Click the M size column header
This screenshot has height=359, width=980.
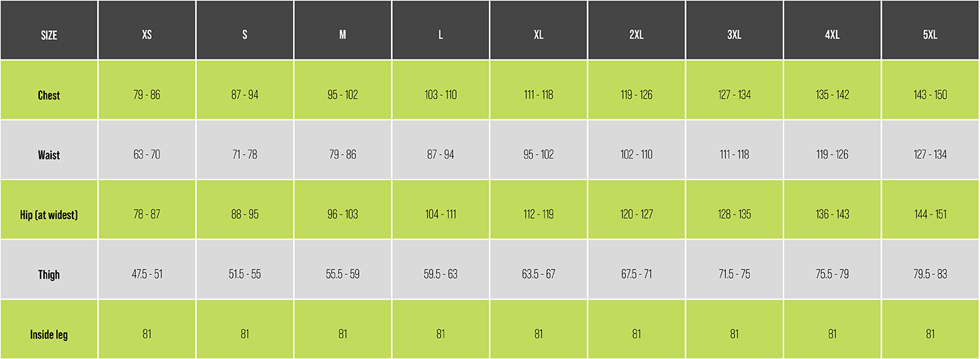(343, 35)
